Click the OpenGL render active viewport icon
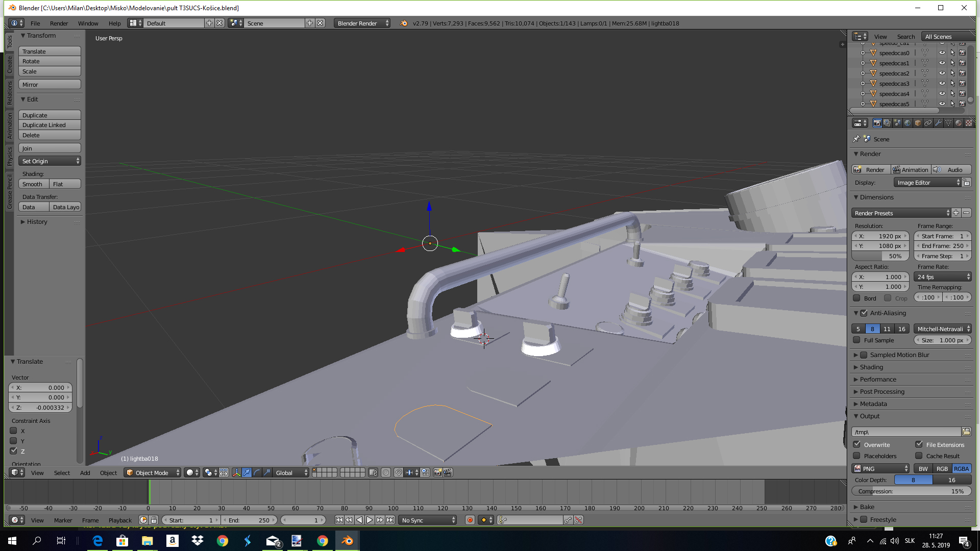The height and width of the screenshot is (551, 980). 437,472
